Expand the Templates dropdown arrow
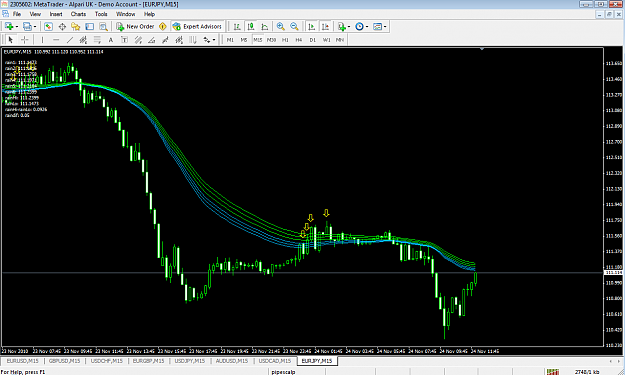 (385, 27)
